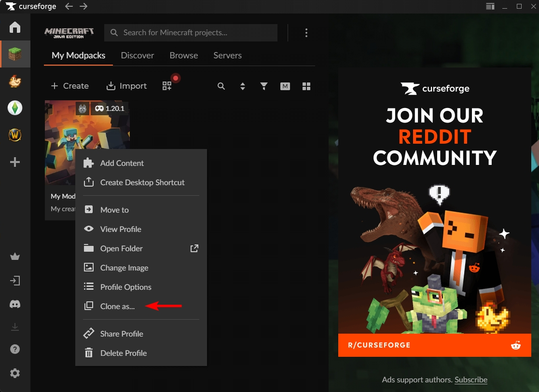Choose Share Profile in context menu
539x392 pixels.
coord(141,334)
